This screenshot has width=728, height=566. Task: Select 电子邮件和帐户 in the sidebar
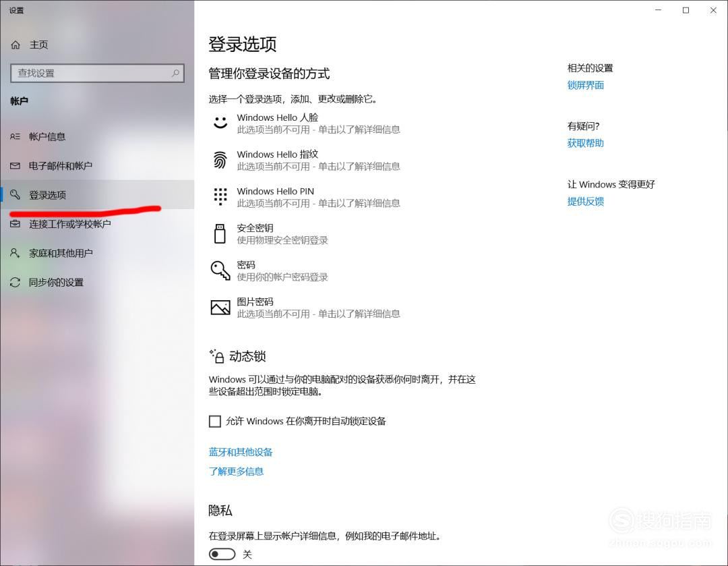point(97,166)
